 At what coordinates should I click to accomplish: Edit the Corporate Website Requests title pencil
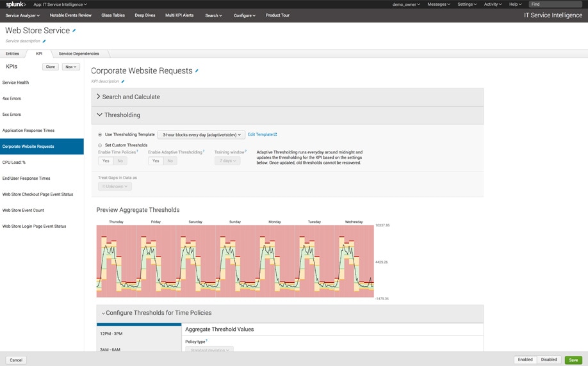click(x=197, y=71)
